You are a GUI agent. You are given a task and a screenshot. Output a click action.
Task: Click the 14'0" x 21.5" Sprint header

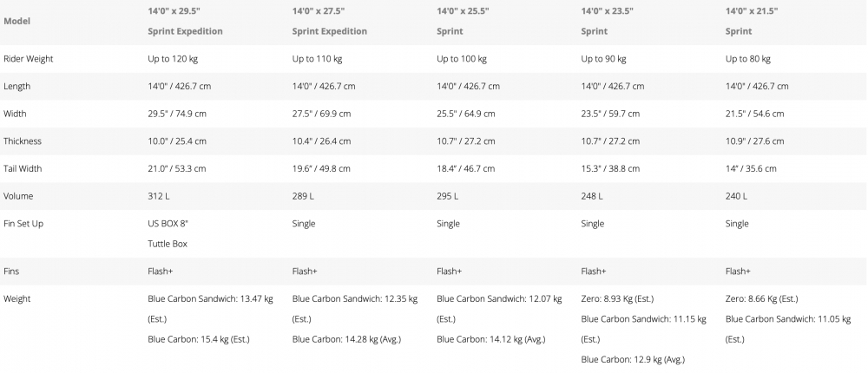point(751,22)
